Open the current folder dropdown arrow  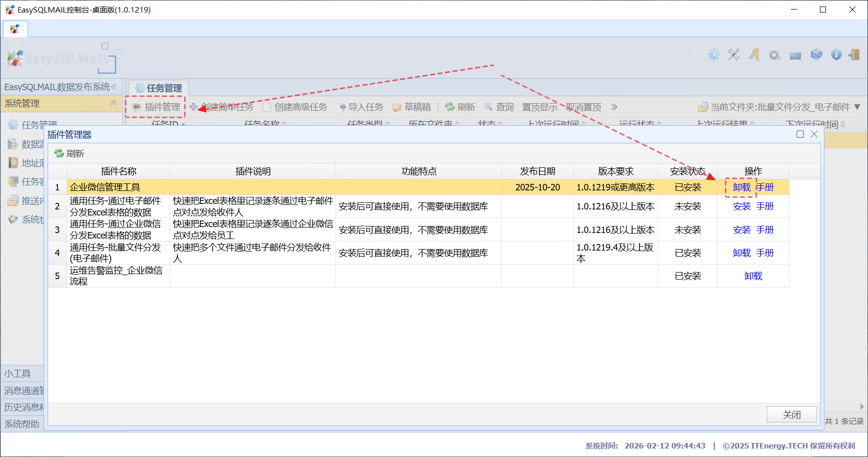pyautogui.click(x=857, y=107)
